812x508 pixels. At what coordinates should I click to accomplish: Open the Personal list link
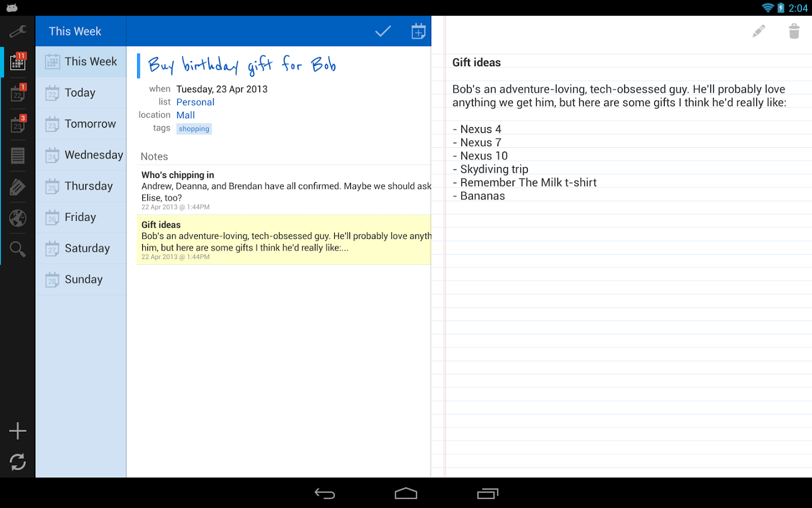click(x=195, y=102)
